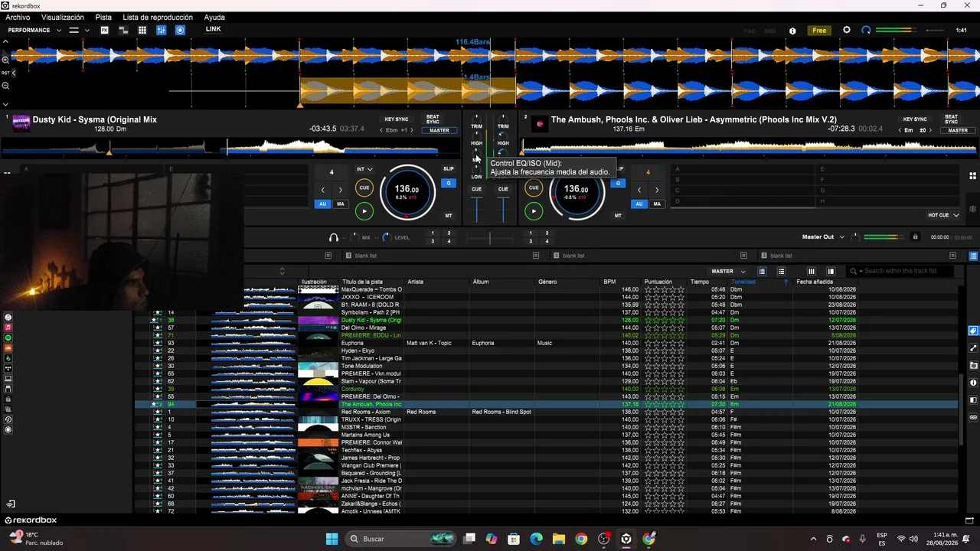This screenshot has height=551, width=980.
Task: Switch deck 1 loop to manual MA
Action: pyautogui.click(x=340, y=204)
